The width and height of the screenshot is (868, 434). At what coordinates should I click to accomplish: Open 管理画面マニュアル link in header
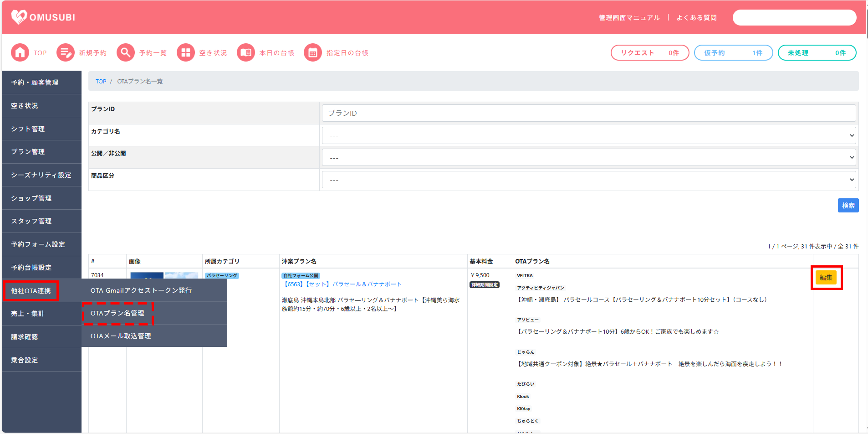(629, 18)
